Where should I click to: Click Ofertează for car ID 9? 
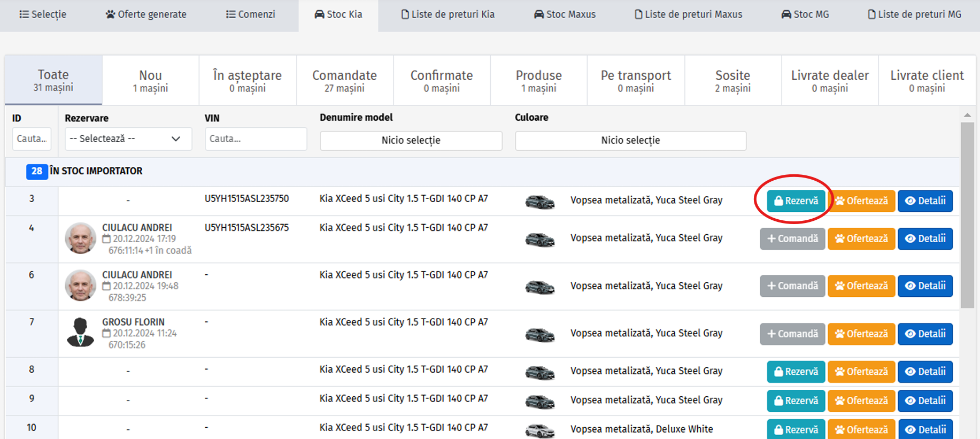(x=861, y=401)
